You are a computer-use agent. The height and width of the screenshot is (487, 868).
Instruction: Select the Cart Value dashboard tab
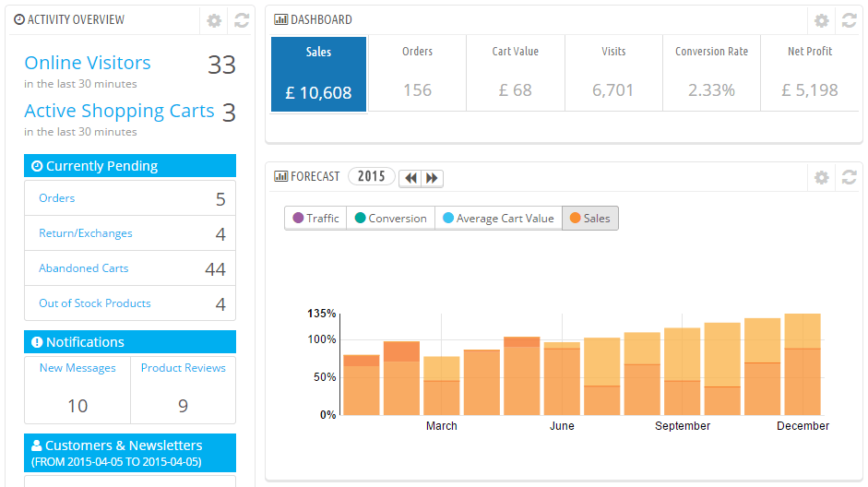click(x=516, y=73)
